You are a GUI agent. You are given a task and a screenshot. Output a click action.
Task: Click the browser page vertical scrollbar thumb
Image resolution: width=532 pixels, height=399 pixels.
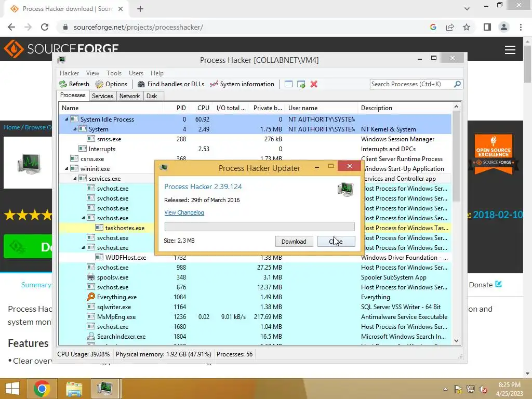pyautogui.click(x=527, y=64)
